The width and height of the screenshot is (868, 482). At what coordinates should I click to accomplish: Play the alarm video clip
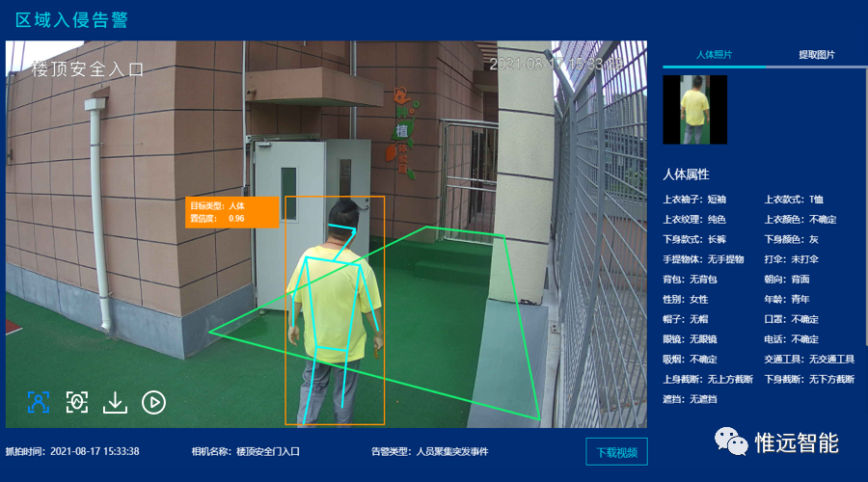pyautogui.click(x=154, y=402)
